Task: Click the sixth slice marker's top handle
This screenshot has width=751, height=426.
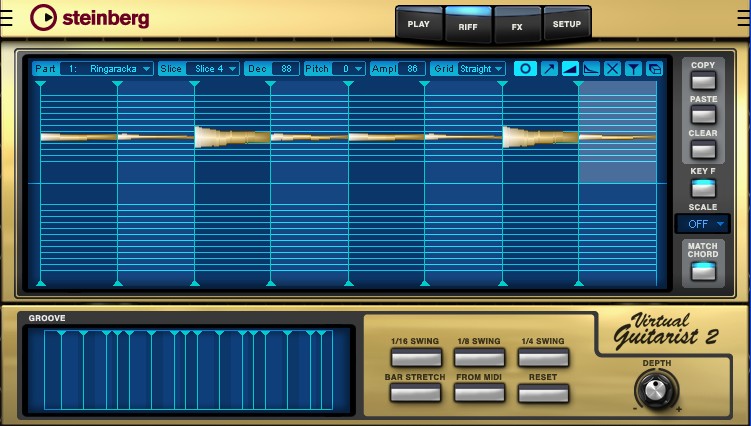Action: 424,84
